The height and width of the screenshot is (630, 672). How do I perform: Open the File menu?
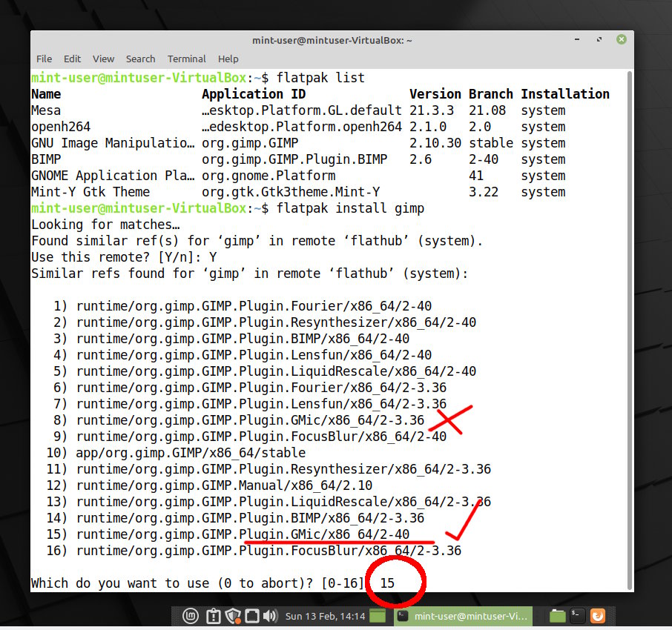pos(45,59)
